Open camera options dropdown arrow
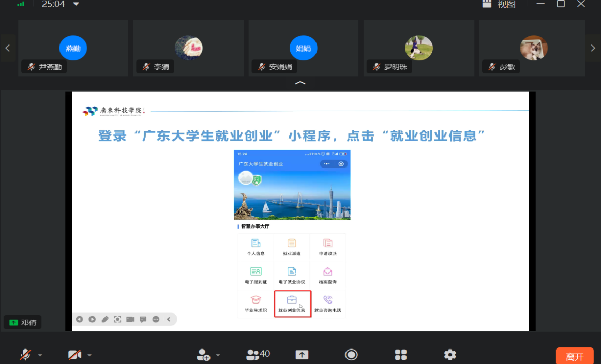This screenshot has height=364, width=601. click(x=90, y=355)
